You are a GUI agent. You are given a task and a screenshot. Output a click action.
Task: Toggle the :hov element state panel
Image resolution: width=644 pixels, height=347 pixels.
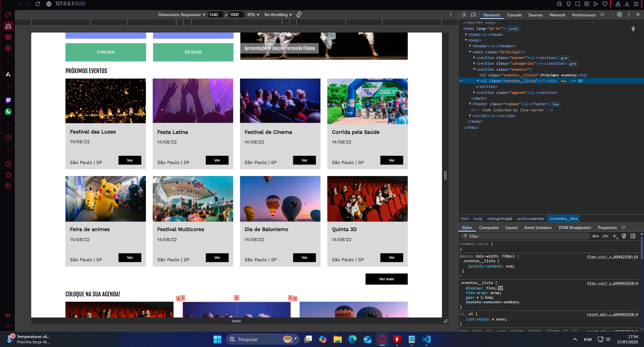pos(595,236)
